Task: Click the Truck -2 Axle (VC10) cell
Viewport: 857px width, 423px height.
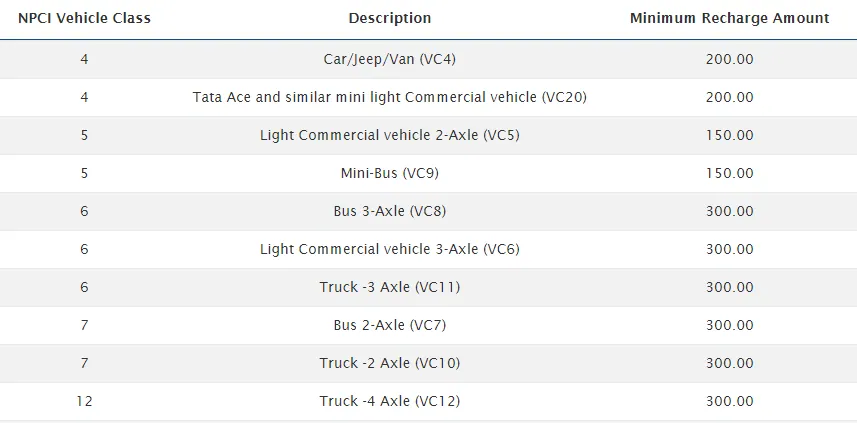Action: [390, 363]
